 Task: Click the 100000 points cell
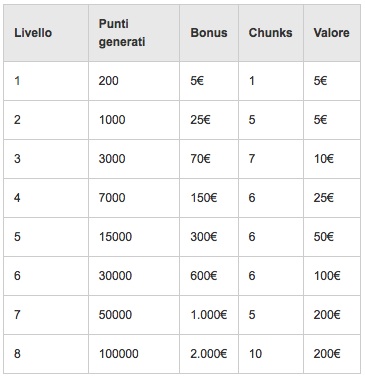[x=134, y=354]
